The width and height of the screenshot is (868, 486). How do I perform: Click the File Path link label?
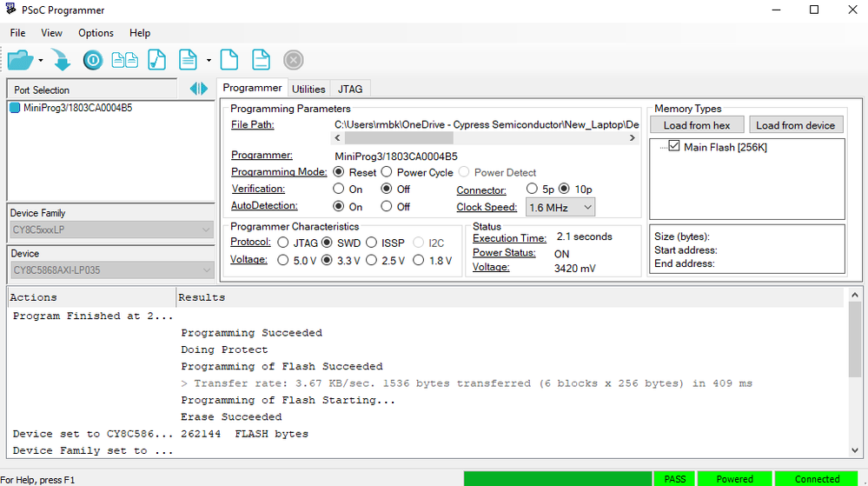253,124
